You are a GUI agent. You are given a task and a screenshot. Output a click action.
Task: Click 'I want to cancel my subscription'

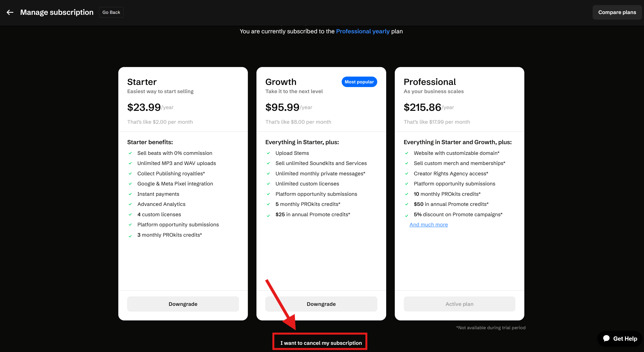click(321, 343)
